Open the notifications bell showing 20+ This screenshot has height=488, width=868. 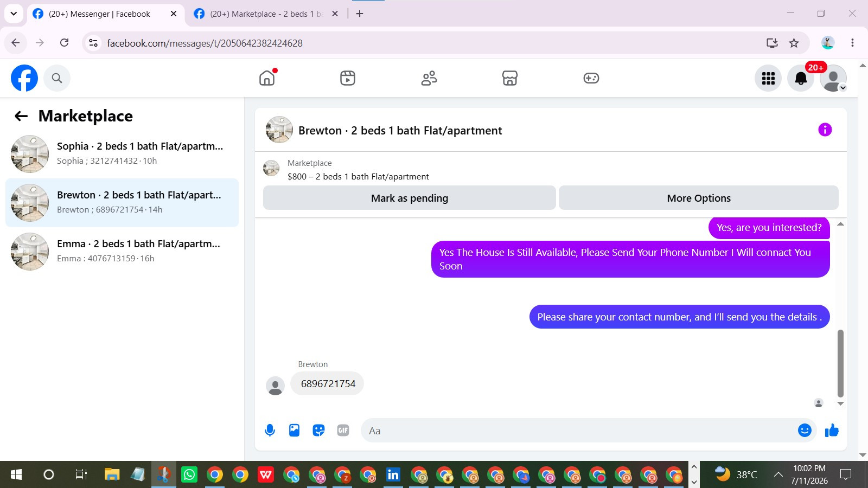tap(801, 78)
